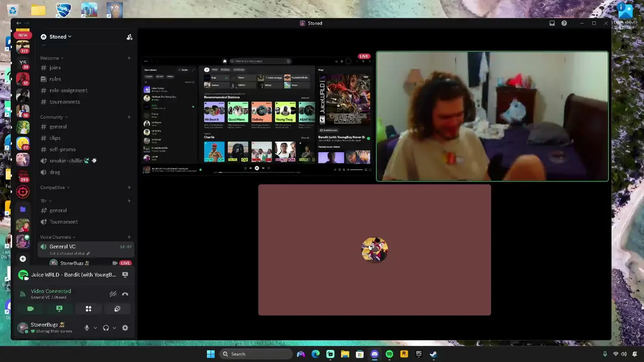Collapse the Welcome category
Screen dimensions: 644x362
[x=52, y=58]
